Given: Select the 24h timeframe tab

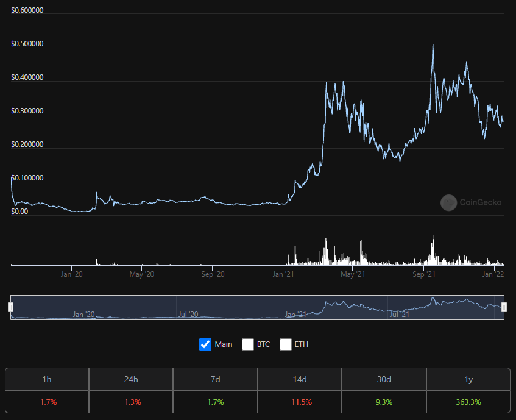Looking at the screenshot, I should (131, 380).
